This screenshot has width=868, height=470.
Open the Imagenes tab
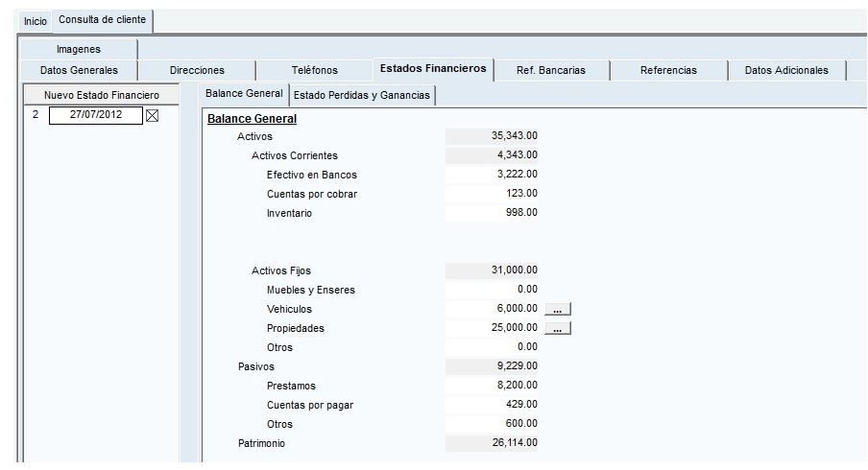click(79, 49)
